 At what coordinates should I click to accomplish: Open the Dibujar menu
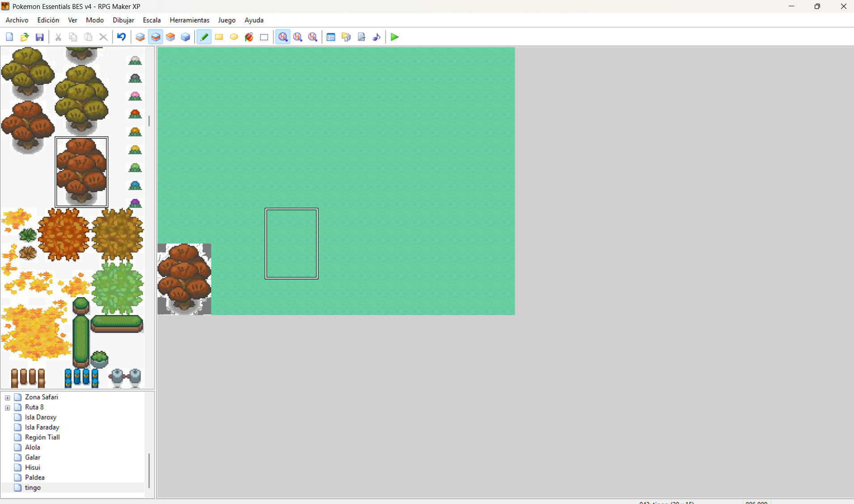pos(123,20)
